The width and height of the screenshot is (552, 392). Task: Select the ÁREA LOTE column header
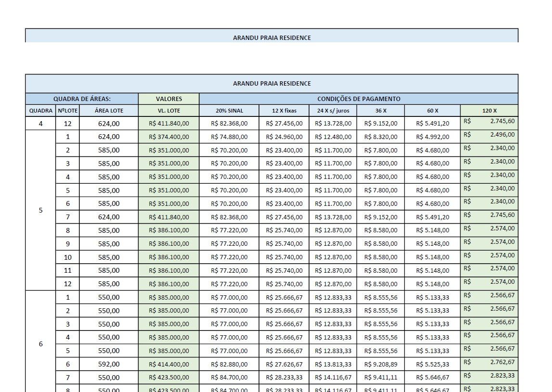pos(109,111)
